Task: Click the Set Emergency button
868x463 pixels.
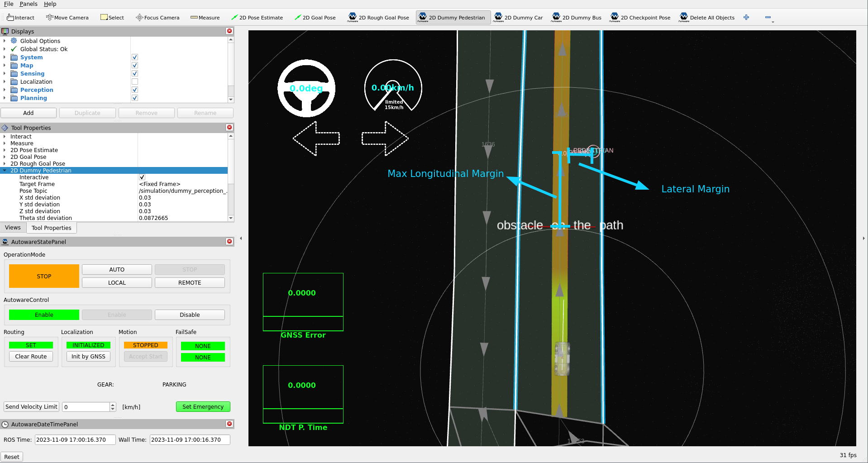Action: (x=203, y=407)
